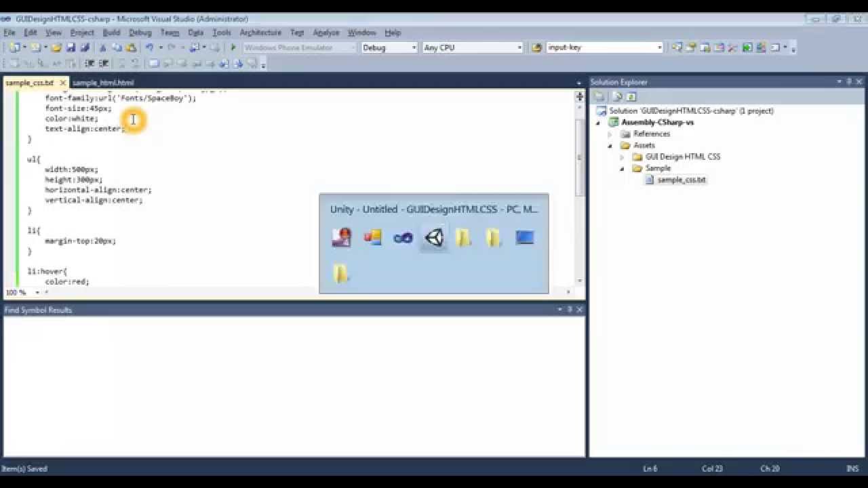Image resolution: width=868 pixels, height=488 pixels.
Task: Expand the References node arrow
Action: click(x=610, y=134)
